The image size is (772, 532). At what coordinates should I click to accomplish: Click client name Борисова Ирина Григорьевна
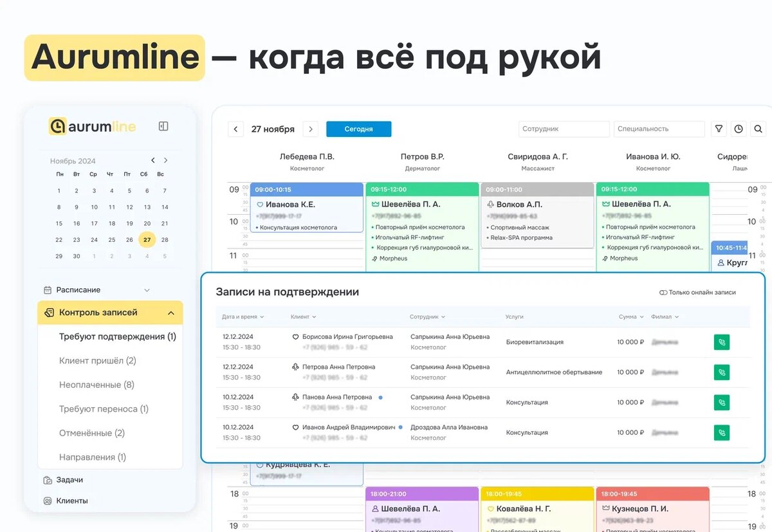(x=348, y=336)
